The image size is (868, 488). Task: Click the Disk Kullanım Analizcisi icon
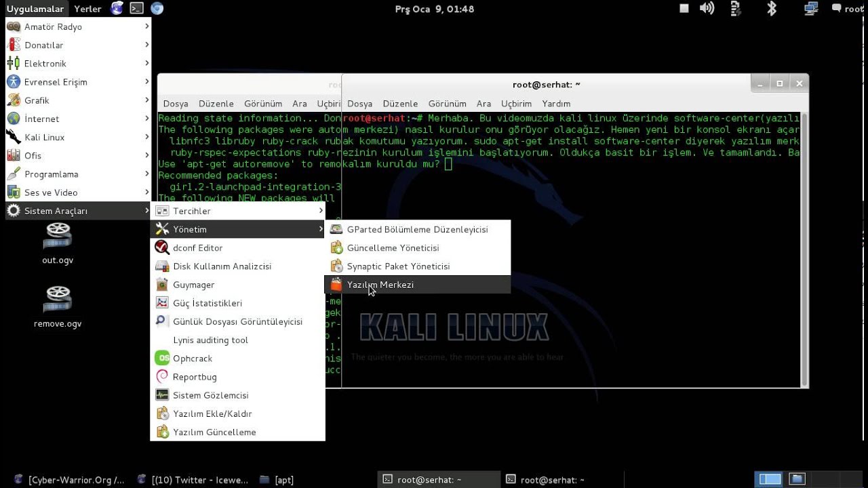[x=162, y=266]
